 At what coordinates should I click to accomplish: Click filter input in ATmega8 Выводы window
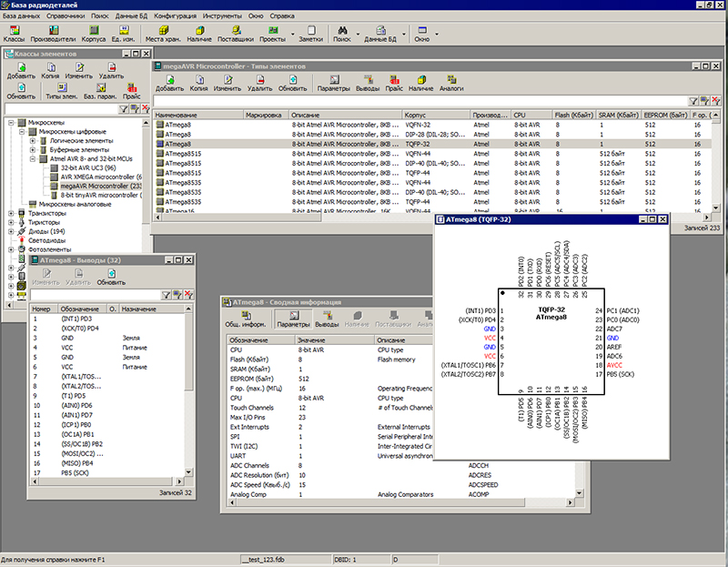(x=95, y=295)
